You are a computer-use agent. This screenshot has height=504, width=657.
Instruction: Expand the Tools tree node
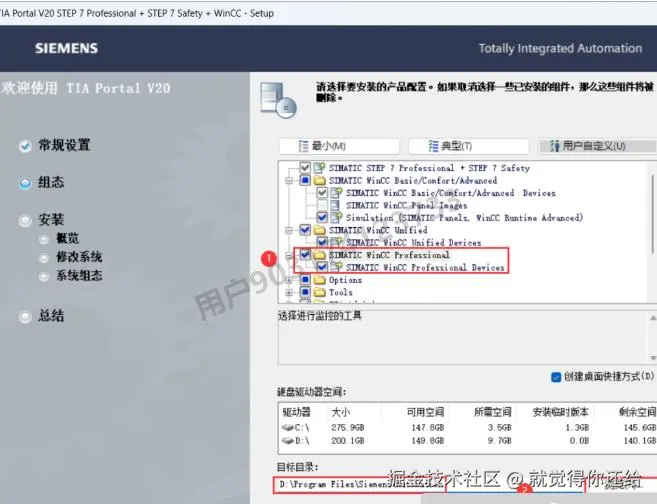[x=289, y=292]
